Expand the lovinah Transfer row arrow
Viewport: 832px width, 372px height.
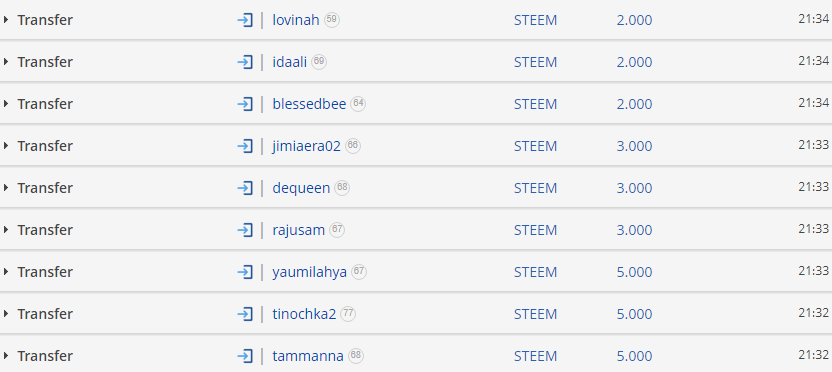click(6, 20)
